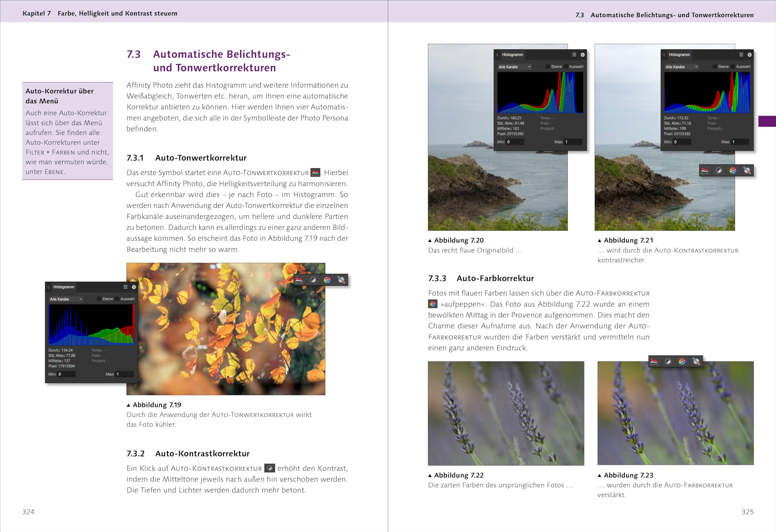The width and height of the screenshot is (776, 532).
Task: Close the Histogramm panel in Abbildung 7.21
Action: pos(750,55)
